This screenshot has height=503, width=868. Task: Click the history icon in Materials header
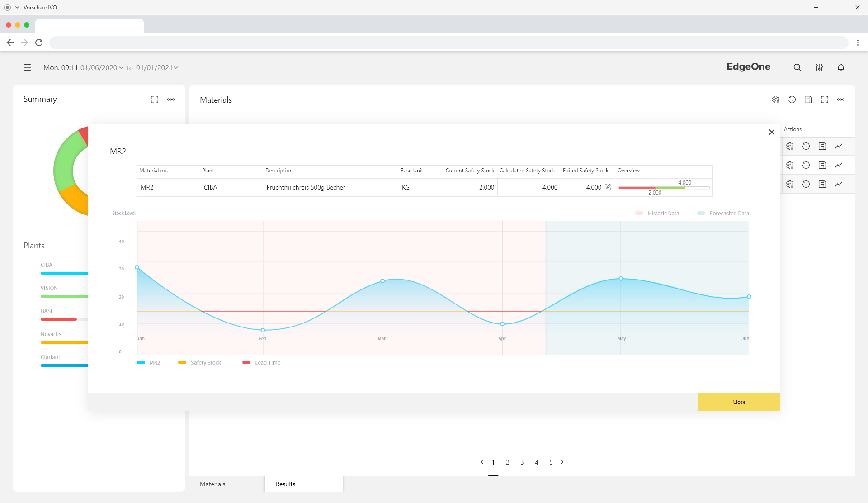click(x=792, y=100)
